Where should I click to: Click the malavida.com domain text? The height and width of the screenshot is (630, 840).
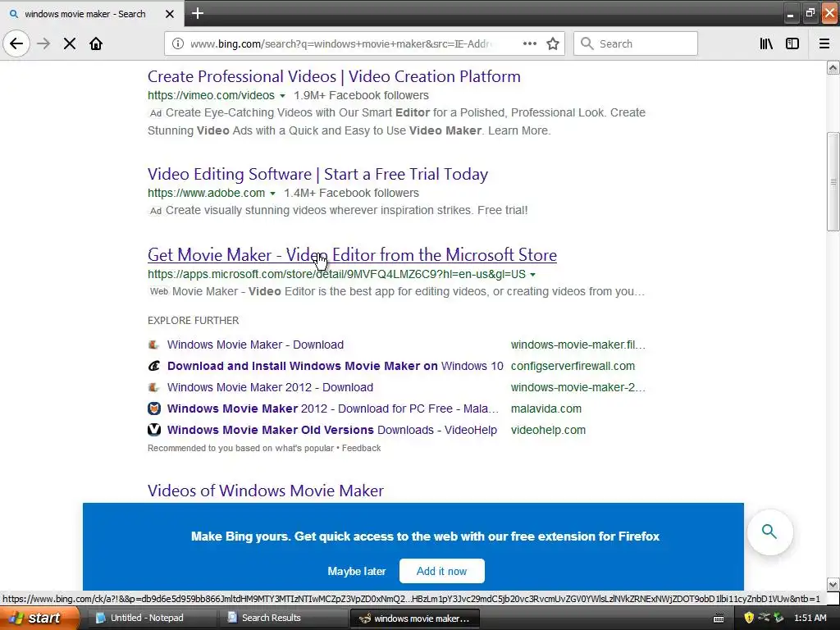(x=546, y=409)
